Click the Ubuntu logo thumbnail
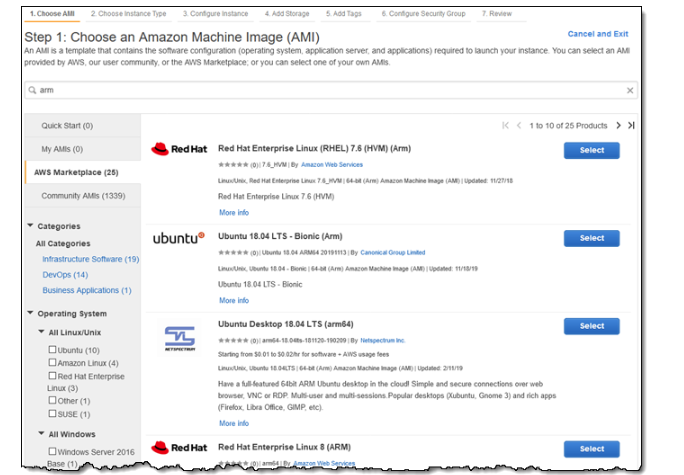 [x=178, y=238]
